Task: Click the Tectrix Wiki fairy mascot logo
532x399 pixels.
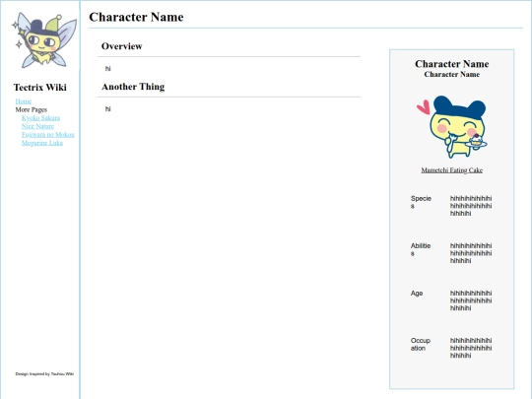Action: tap(44, 40)
